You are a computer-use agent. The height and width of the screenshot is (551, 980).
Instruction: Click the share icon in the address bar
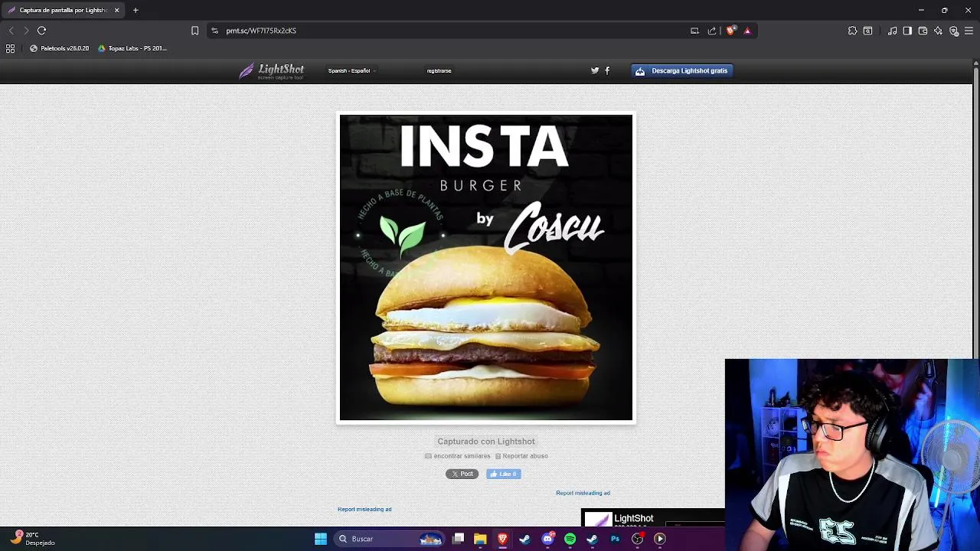(712, 31)
